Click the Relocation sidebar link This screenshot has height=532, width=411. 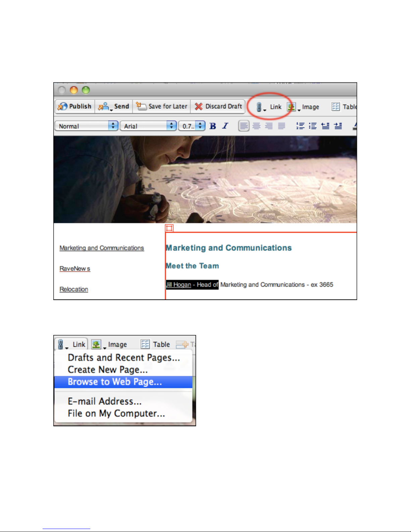click(74, 289)
